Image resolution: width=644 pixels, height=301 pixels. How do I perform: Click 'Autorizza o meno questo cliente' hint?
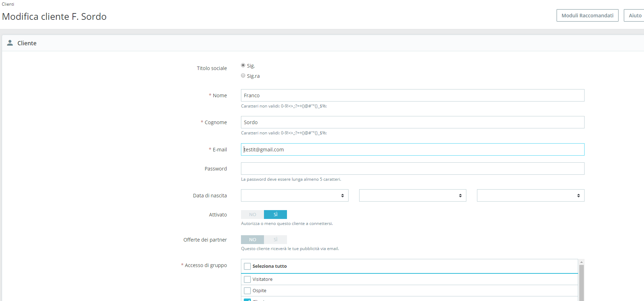coord(287,224)
